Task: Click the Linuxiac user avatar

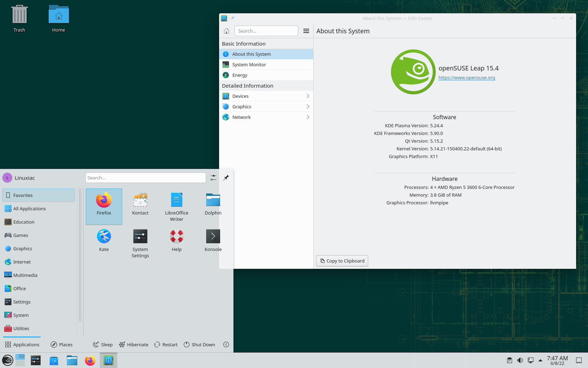Action: click(7, 178)
